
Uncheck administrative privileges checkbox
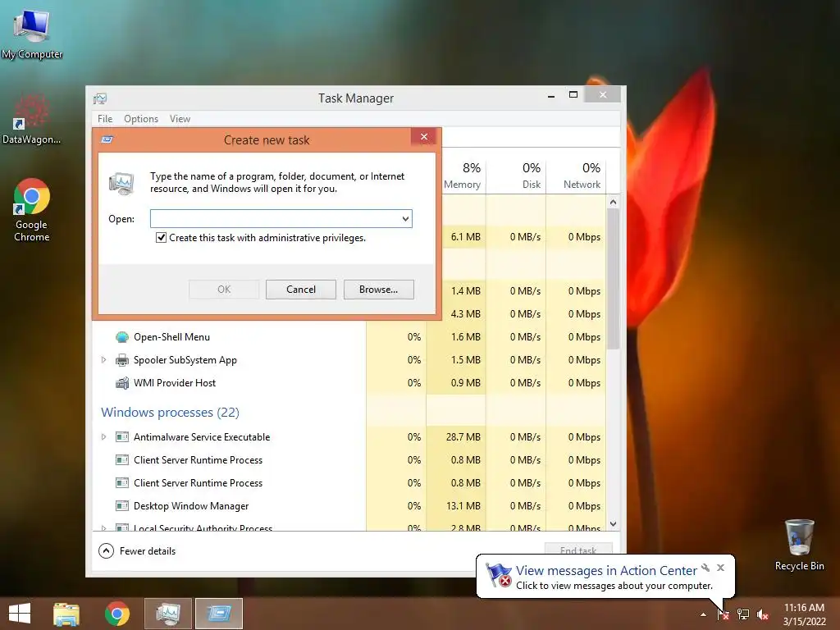tap(161, 237)
